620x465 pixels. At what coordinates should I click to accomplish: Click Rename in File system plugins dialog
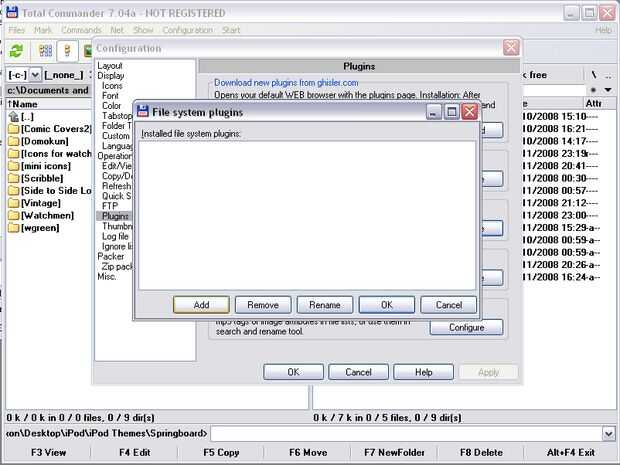325,305
